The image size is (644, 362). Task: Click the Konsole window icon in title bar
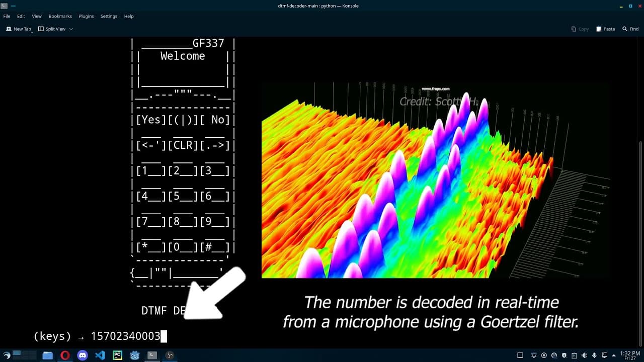click(x=4, y=6)
